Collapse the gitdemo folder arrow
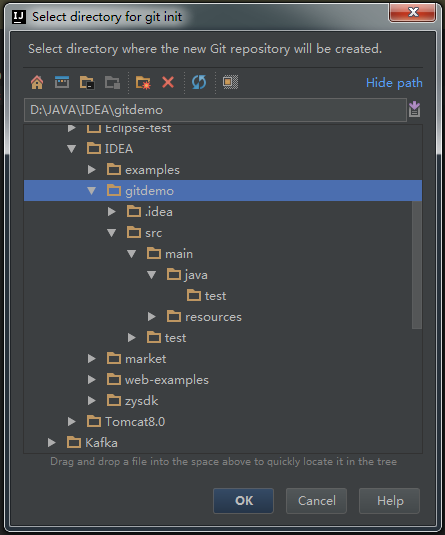 coord(91,190)
